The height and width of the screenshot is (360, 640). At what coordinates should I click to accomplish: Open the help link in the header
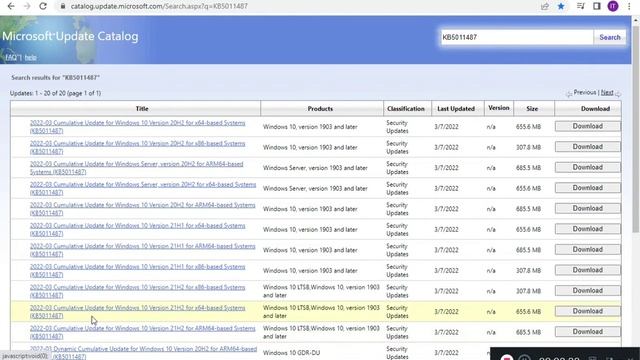(31, 58)
